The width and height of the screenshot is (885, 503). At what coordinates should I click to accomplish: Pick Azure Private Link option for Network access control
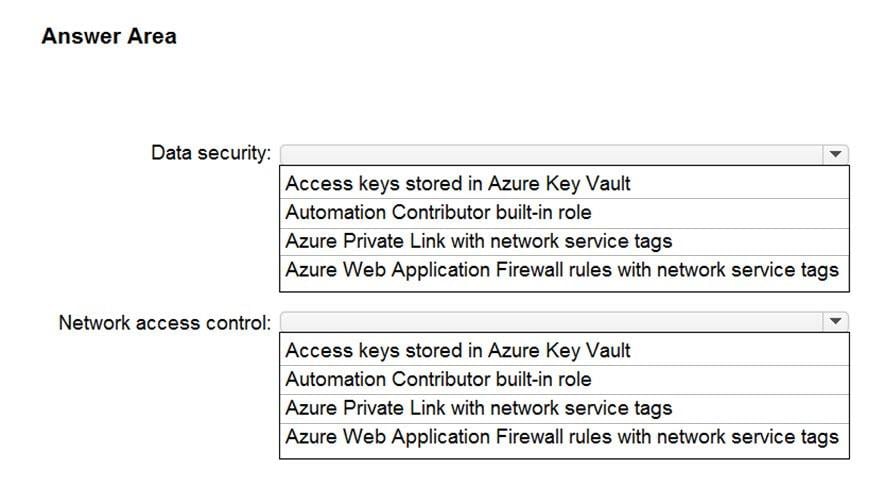coord(564,408)
